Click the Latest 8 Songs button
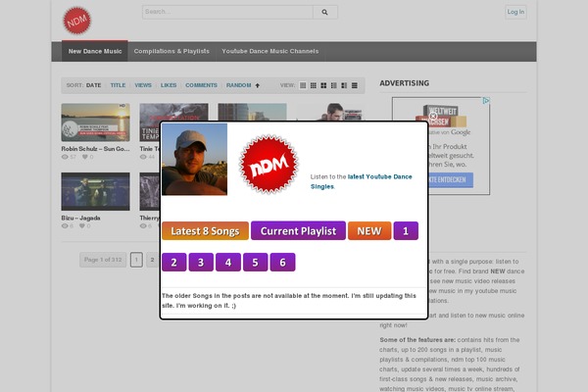 click(205, 230)
